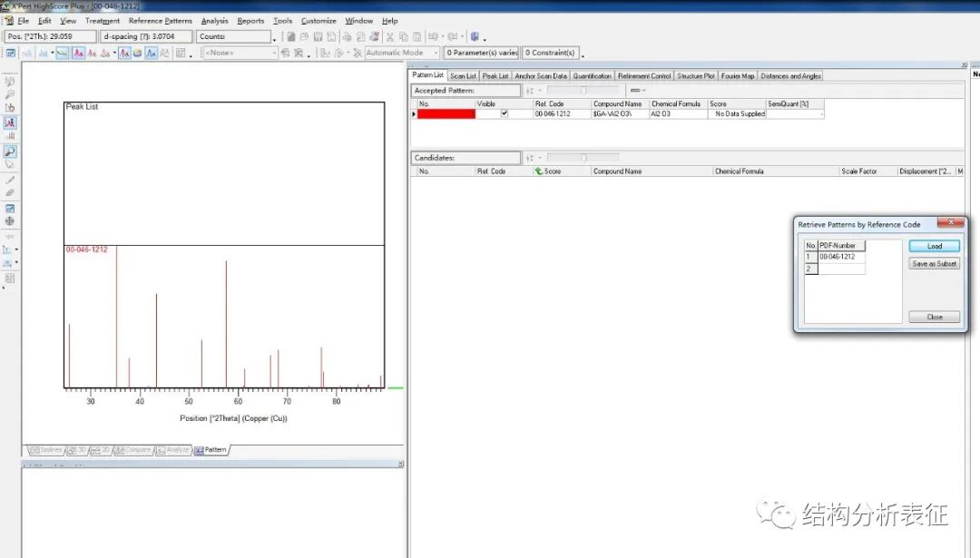Switch to the Refinement Control tab
The height and width of the screenshot is (558, 980).
(x=644, y=75)
